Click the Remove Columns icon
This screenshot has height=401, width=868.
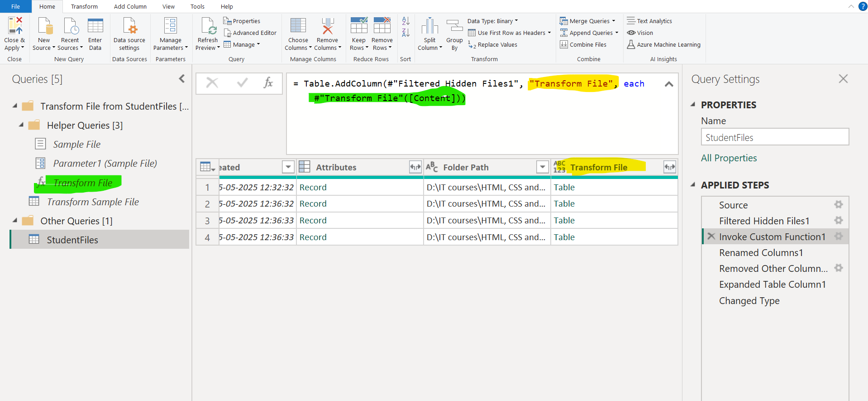(x=327, y=27)
